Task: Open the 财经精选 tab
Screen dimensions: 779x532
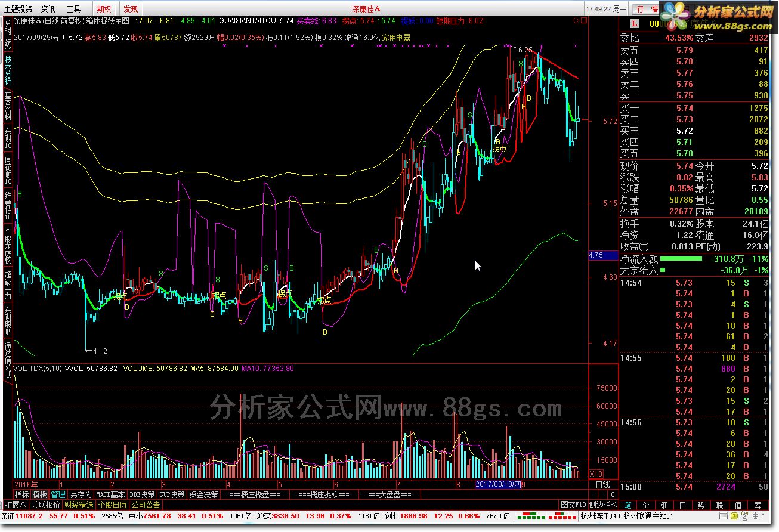Action: point(79,505)
